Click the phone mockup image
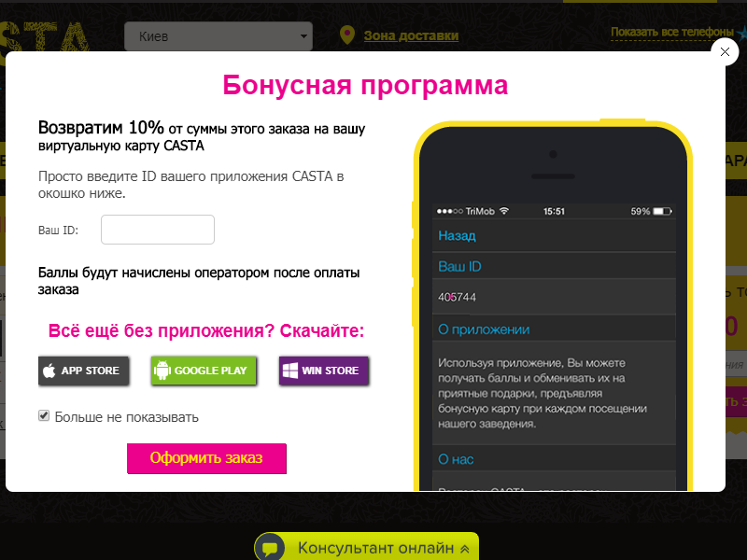Viewport: 747px width, 560px height. pyautogui.click(x=553, y=305)
